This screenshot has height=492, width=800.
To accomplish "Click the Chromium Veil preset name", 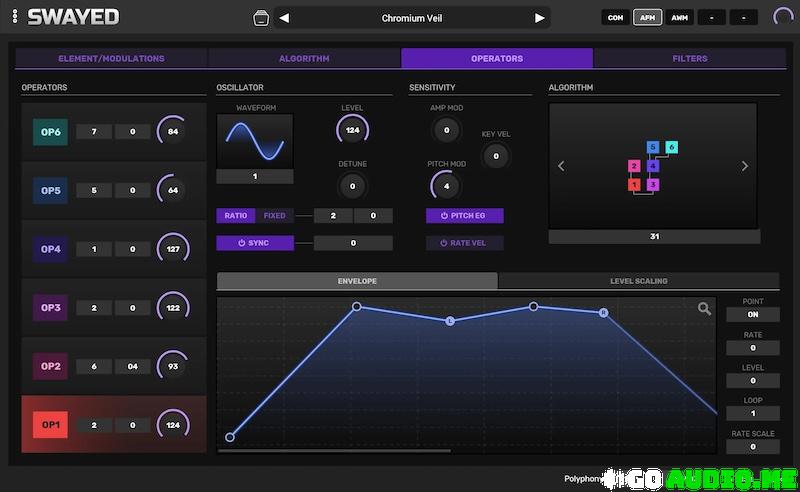I will pyautogui.click(x=412, y=18).
